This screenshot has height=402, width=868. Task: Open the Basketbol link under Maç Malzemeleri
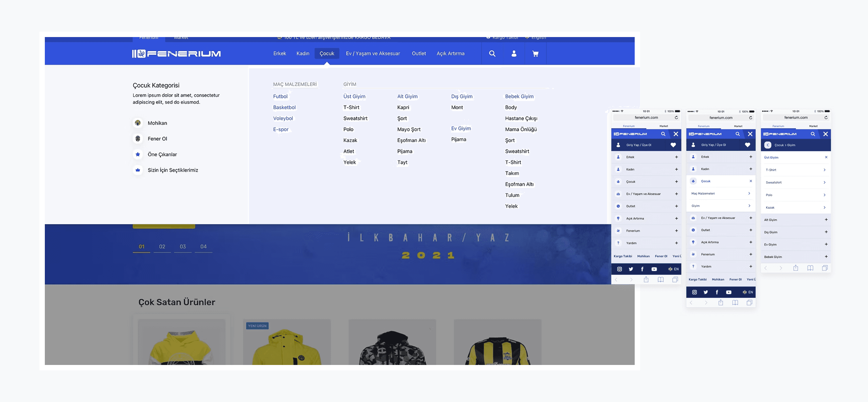[x=284, y=107]
